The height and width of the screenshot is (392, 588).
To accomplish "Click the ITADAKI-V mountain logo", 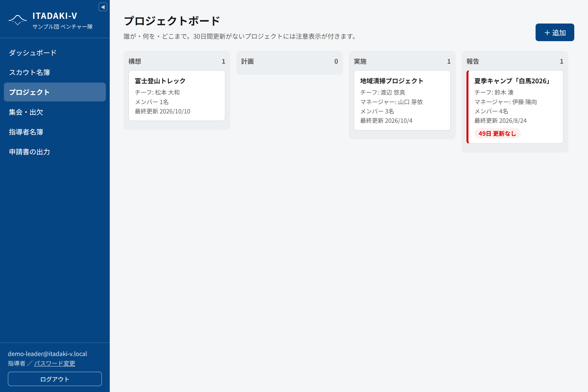I will coord(17,20).
